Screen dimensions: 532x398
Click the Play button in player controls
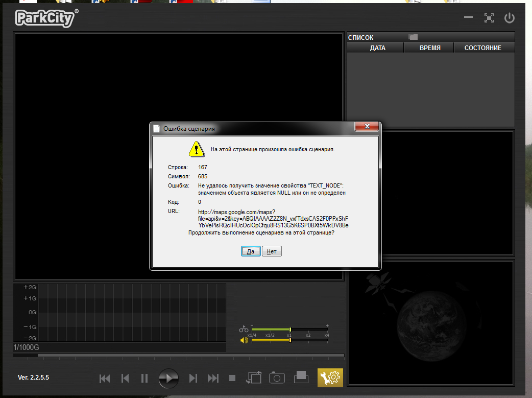tap(168, 379)
